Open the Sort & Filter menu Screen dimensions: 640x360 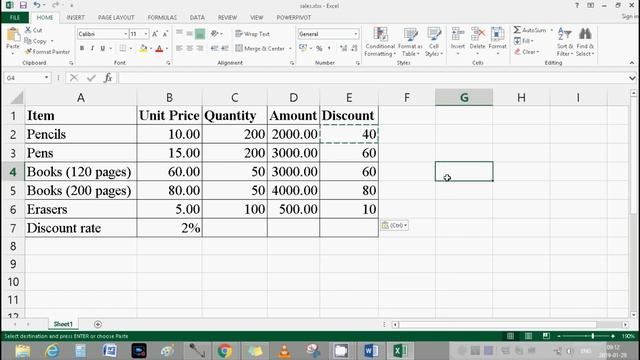pos(565,42)
